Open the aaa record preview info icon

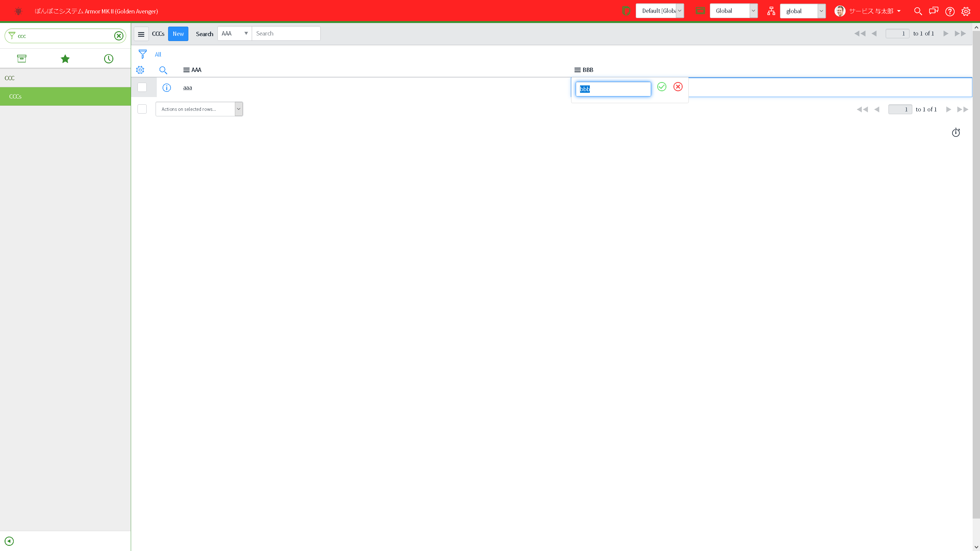[x=167, y=88]
